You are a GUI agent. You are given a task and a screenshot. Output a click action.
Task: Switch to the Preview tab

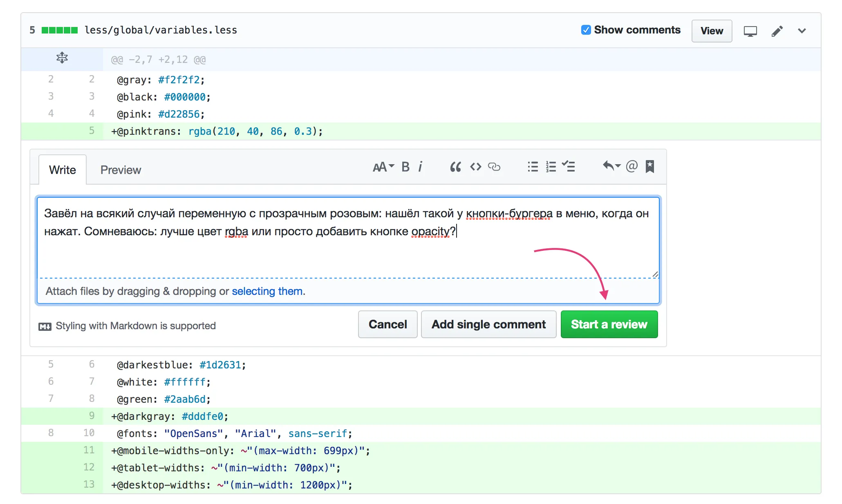pyautogui.click(x=121, y=170)
